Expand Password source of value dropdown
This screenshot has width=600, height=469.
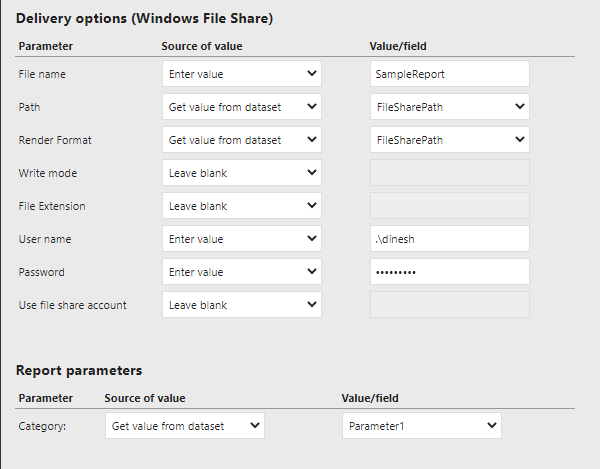click(x=241, y=272)
